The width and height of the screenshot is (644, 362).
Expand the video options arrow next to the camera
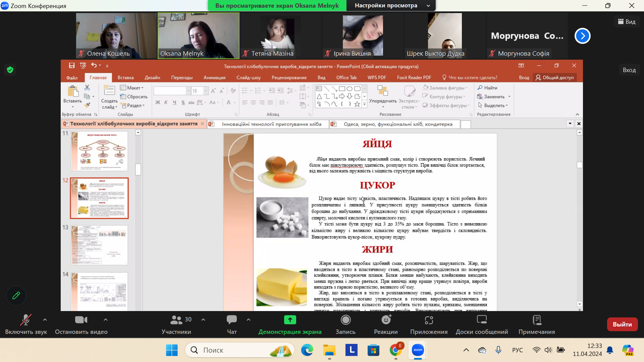point(106,320)
